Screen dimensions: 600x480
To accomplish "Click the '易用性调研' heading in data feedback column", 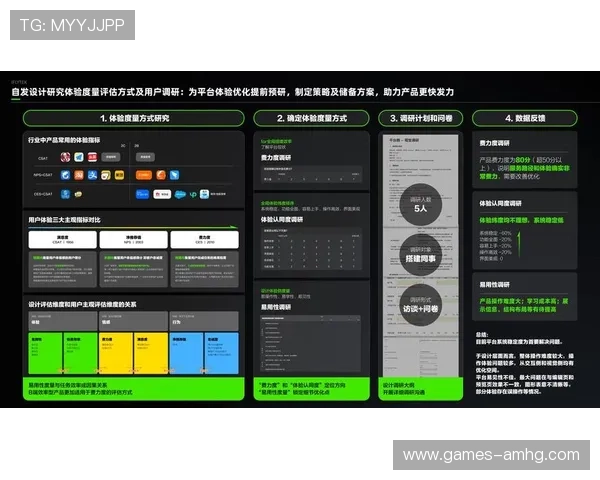I will pyautogui.click(x=494, y=285).
